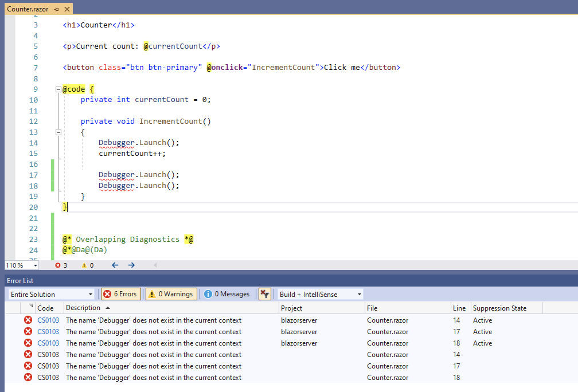Navigate to next error with the right arrow
Screen dimensions: 578x392
131,265
